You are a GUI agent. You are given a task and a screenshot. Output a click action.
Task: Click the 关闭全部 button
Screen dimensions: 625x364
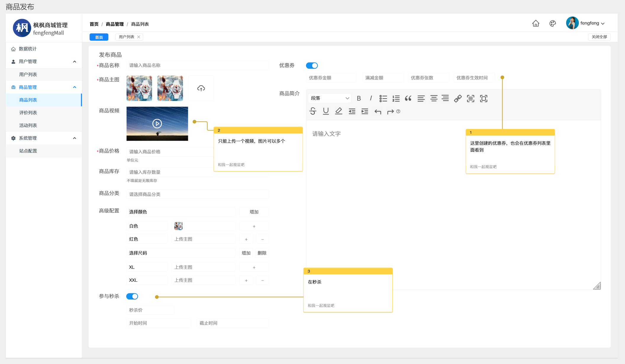[599, 37]
